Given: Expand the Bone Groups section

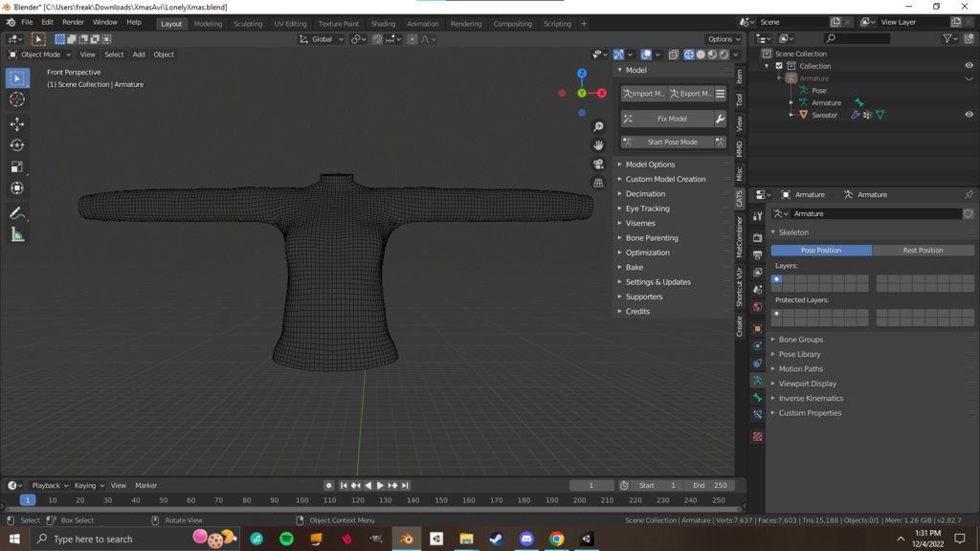Looking at the screenshot, I should pyautogui.click(x=800, y=340).
